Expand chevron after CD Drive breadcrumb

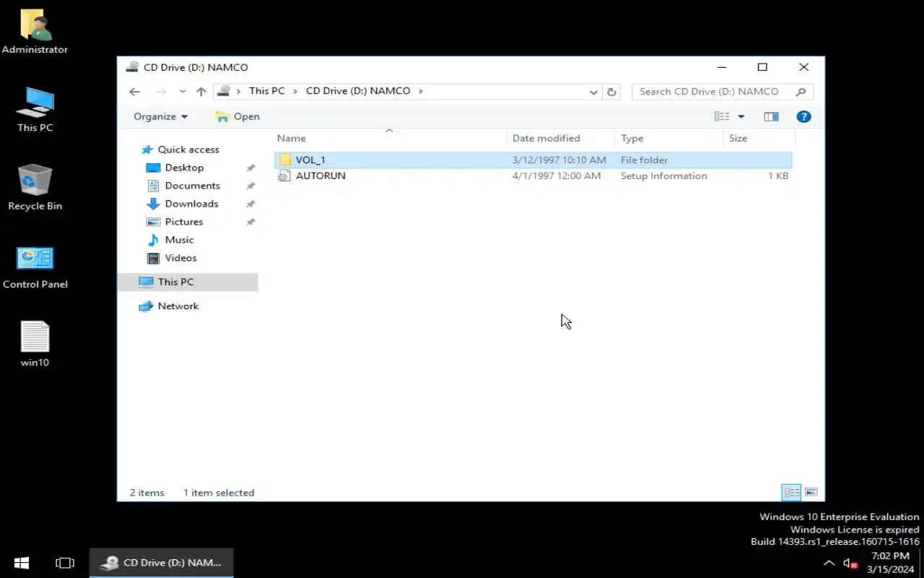coord(421,91)
